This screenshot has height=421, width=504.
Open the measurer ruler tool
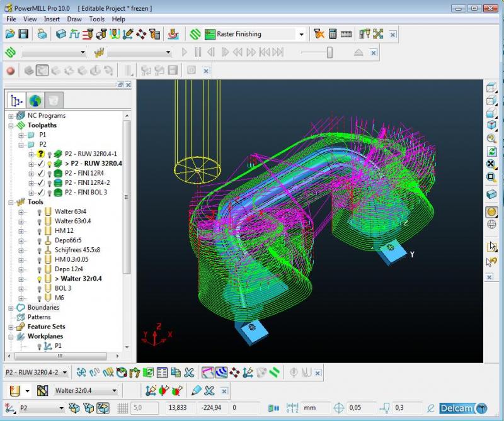pos(346,34)
